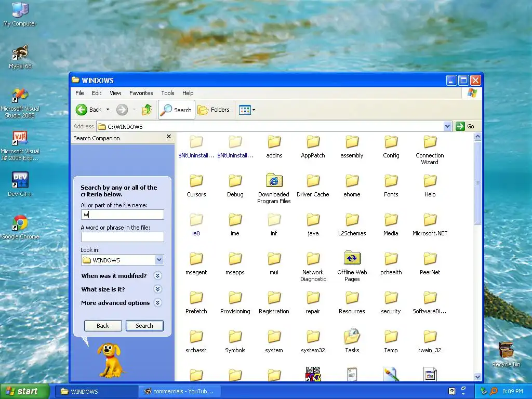Viewport: 532px width, 399px height.
Task: Select the pchealth folder
Action: (x=391, y=263)
